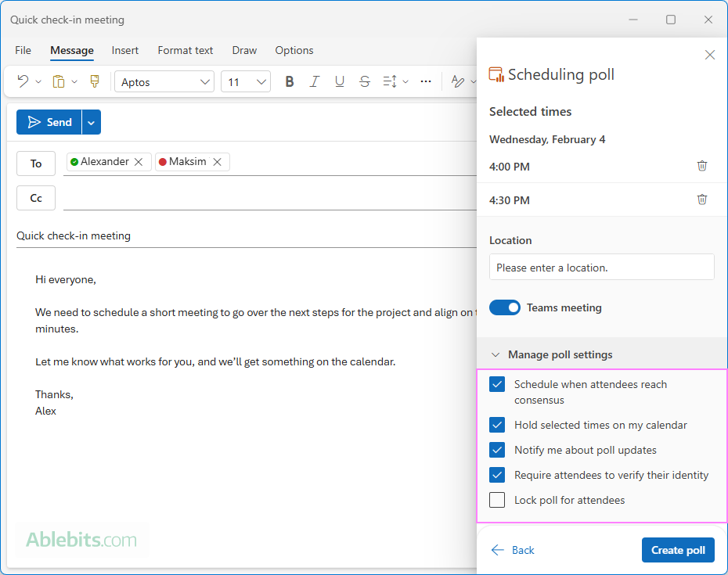The image size is (728, 575).
Task: Apply strikethrough formatting
Action: pos(364,81)
